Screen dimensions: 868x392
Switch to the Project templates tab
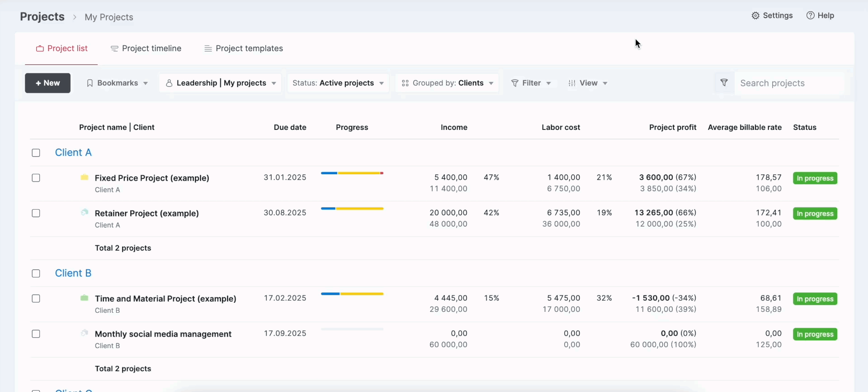click(x=244, y=48)
